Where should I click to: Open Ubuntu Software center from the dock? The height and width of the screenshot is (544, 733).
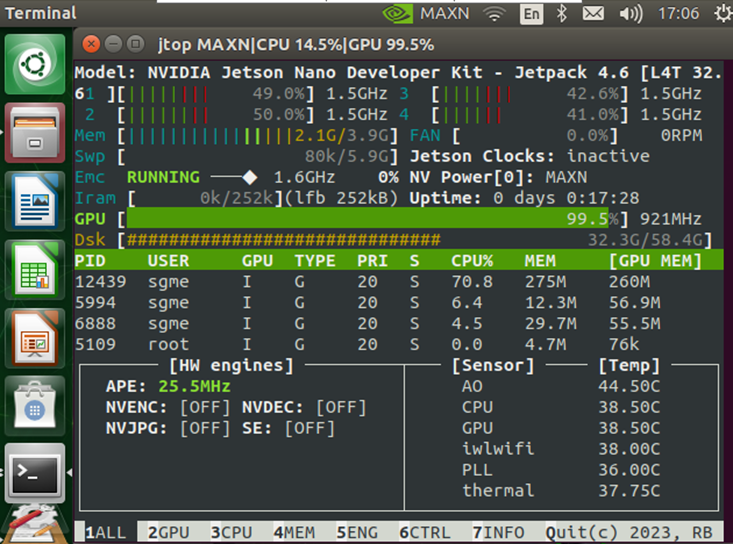[35, 406]
